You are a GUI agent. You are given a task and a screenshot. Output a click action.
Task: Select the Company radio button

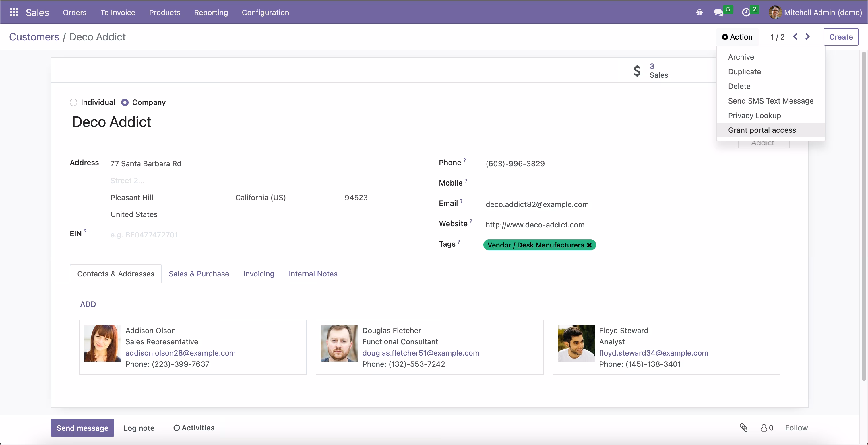(125, 102)
